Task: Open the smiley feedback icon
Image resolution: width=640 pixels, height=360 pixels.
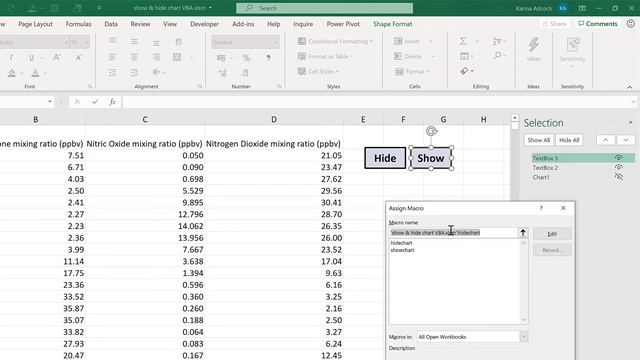Action: point(631,24)
